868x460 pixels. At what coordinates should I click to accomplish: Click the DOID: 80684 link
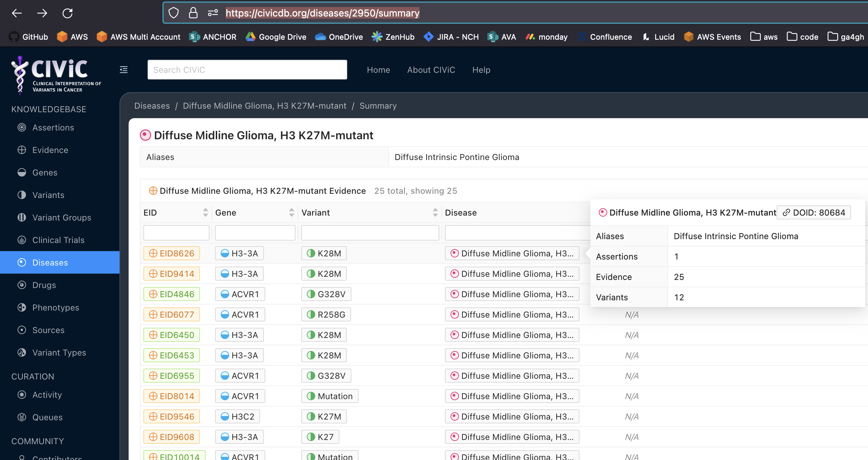pos(814,212)
